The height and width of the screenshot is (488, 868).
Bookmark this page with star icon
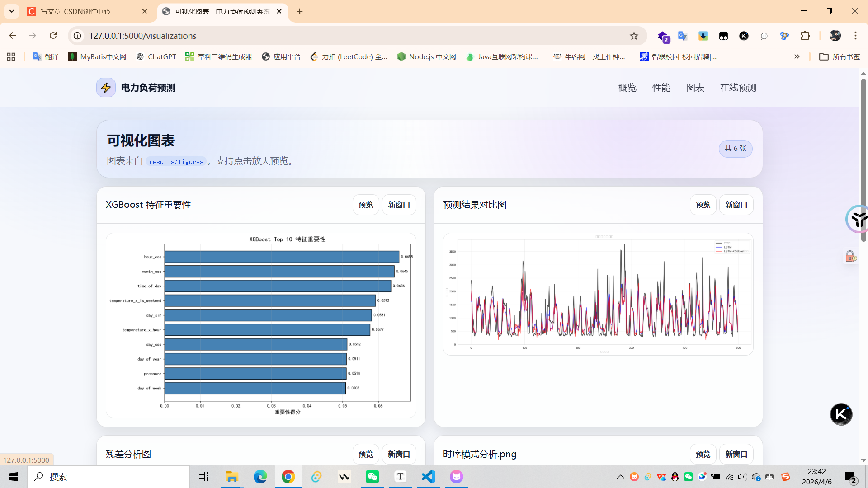(x=634, y=36)
